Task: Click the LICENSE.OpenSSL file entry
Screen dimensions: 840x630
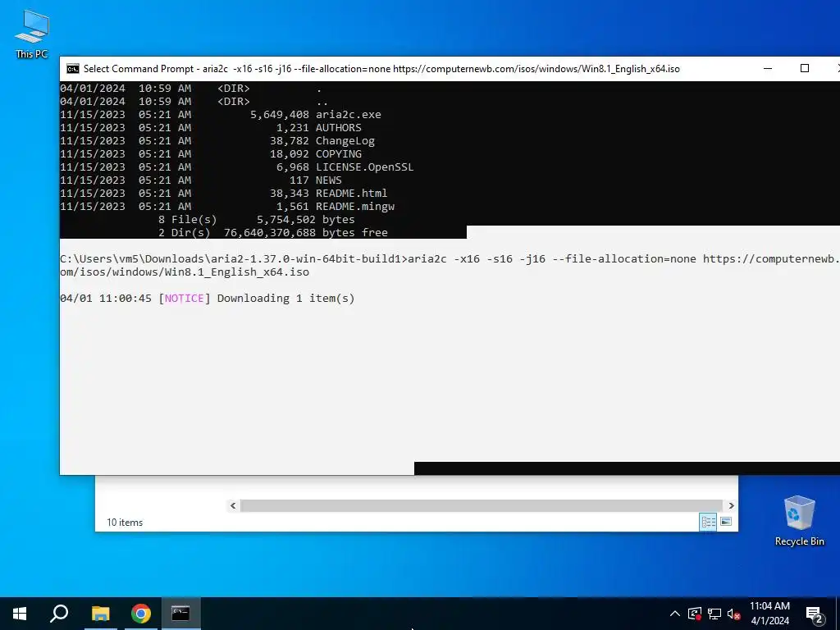Action: pos(364,167)
